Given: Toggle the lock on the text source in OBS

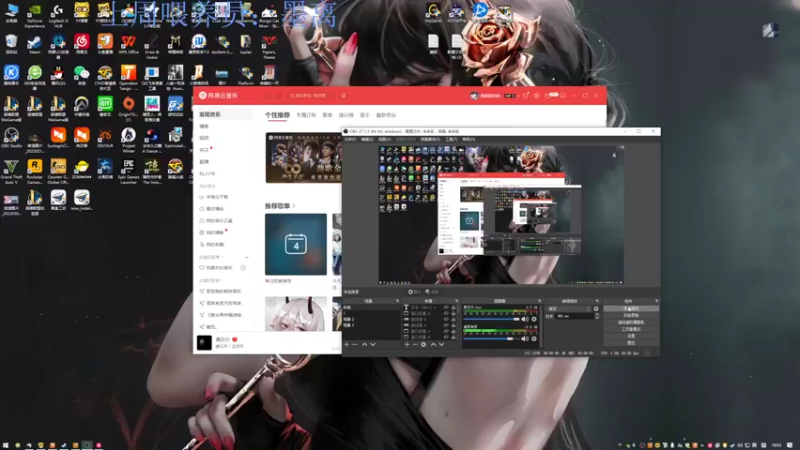Looking at the screenshot, I should pos(453,308).
